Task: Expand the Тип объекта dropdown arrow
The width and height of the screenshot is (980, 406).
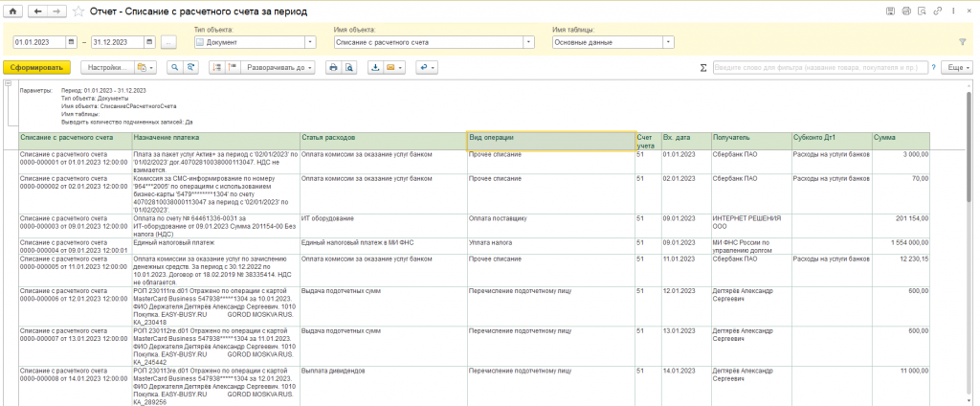Action: pyautogui.click(x=311, y=42)
